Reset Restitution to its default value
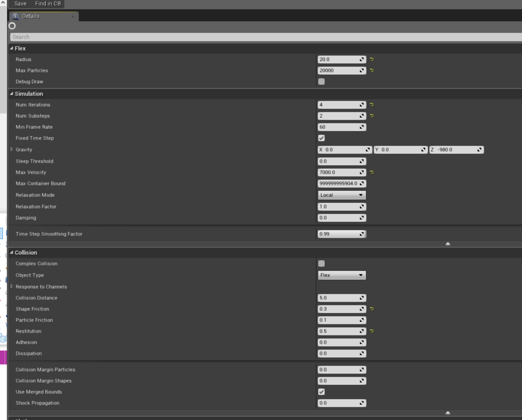This screenshot has width=522, height=420. tap(372, 331)
